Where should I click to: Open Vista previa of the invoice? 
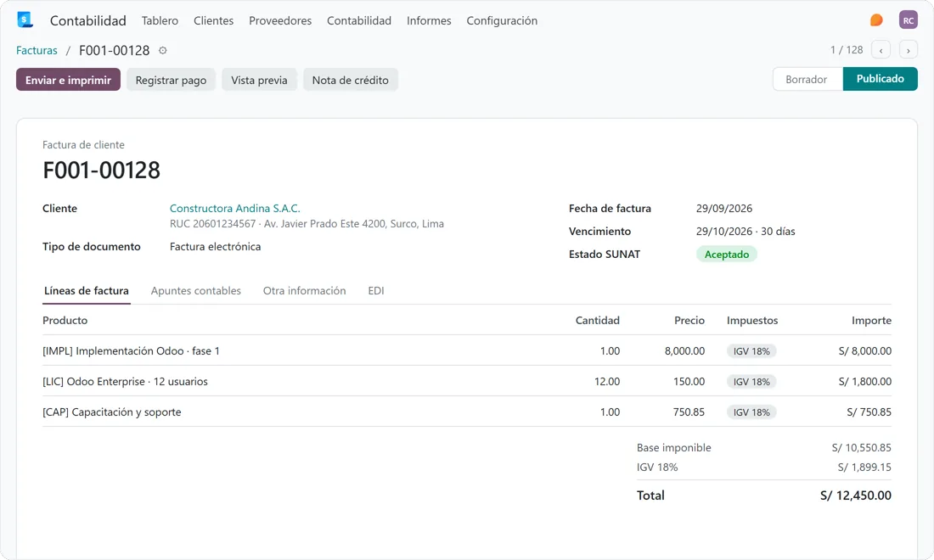pyautogui.click(x=259, y=80)
